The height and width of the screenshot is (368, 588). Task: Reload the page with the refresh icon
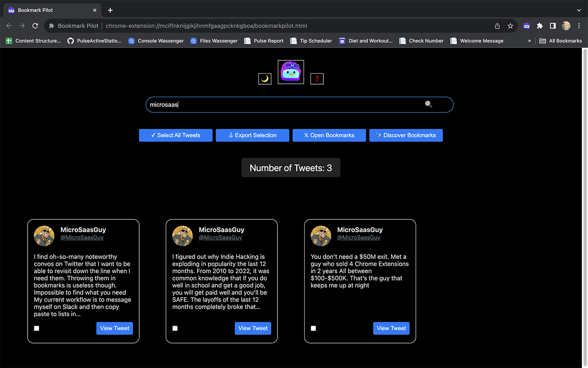click(x=35, y=26)
